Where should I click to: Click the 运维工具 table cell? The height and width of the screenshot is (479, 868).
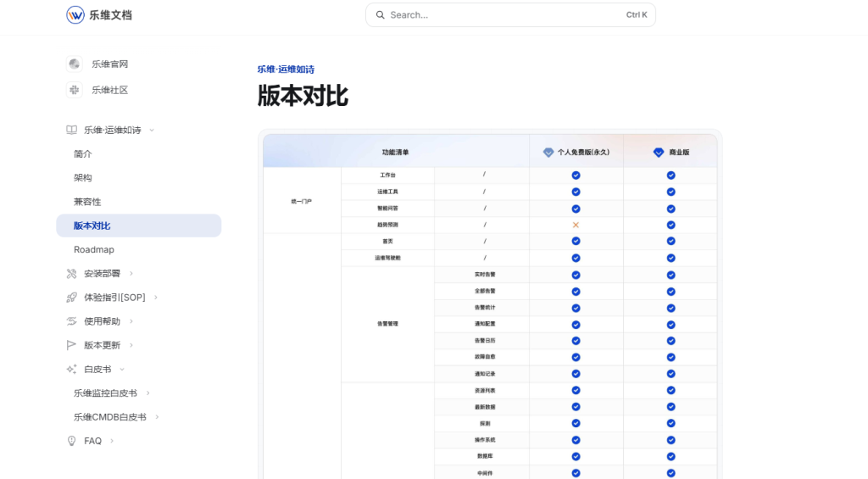click(x=387, y=192)
